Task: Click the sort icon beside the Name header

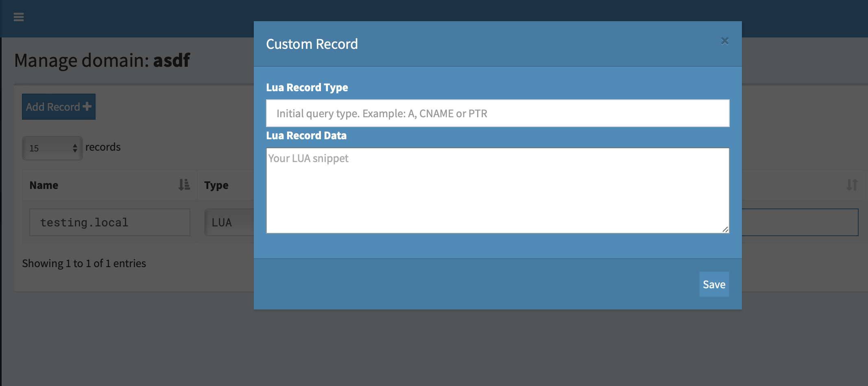Action: click(x=184, y=185)
